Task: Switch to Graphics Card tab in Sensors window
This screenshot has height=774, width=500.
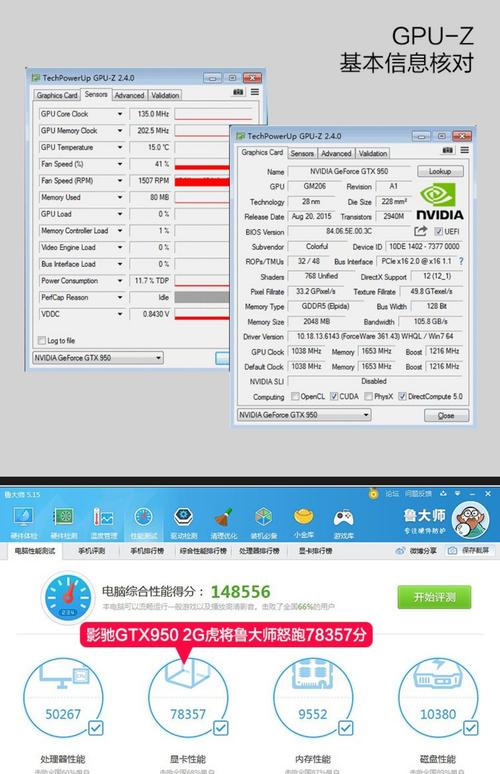Action: (57, 95)
